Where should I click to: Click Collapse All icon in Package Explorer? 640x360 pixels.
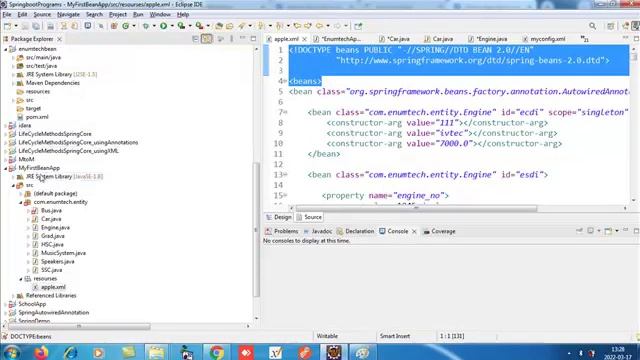[x=195, y=39]
